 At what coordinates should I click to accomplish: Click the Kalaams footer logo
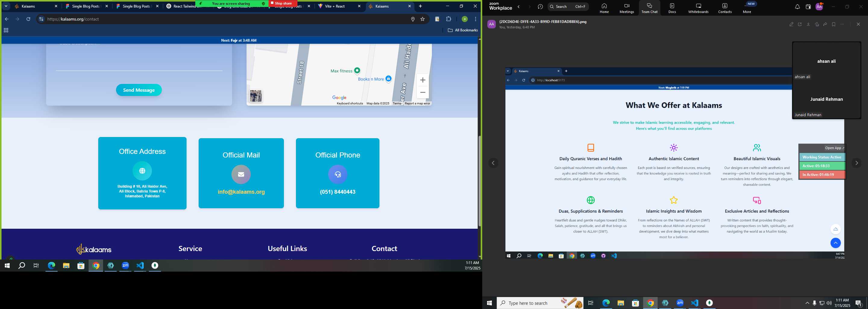[94, 249]
